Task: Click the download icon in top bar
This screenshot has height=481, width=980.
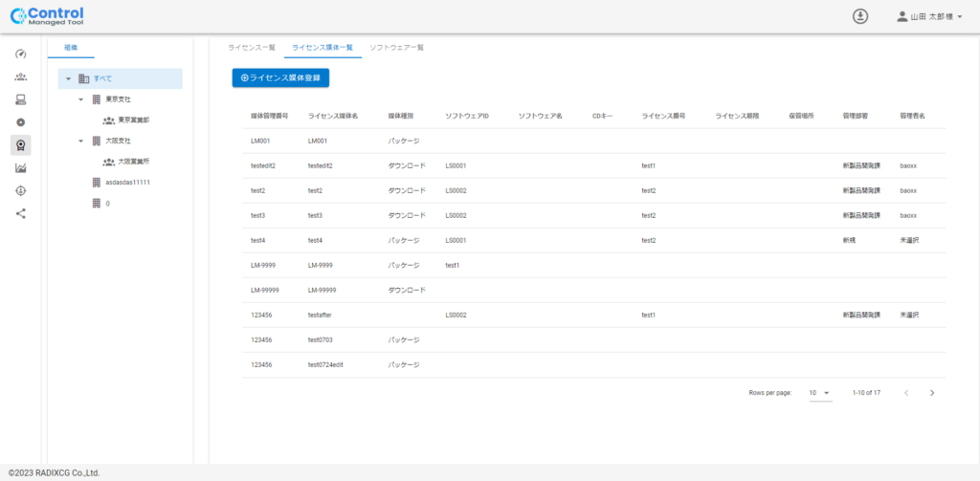Action: (x=860, y=17)
